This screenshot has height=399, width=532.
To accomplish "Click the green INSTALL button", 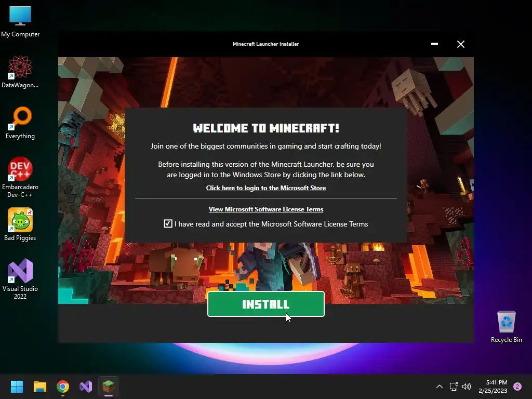I will (x=265, y=304).
